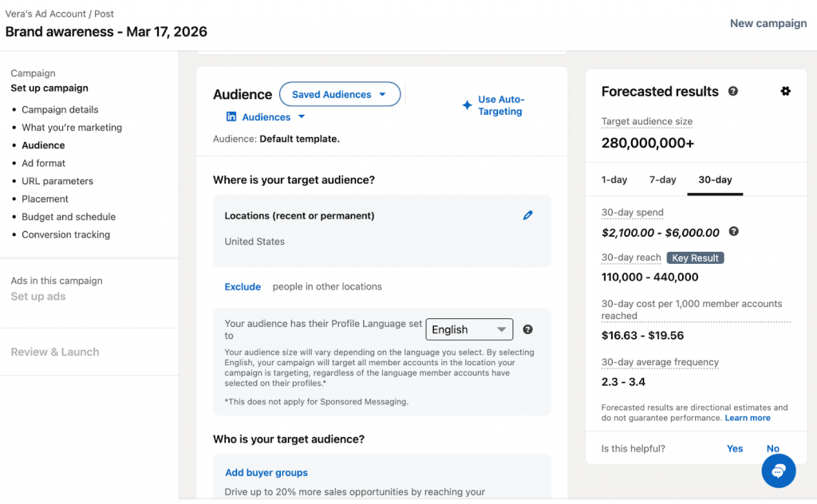The height and width of the screenshot is (504, 817).
Task: Open the chat support bubble icon
Action: click(778, 470)
